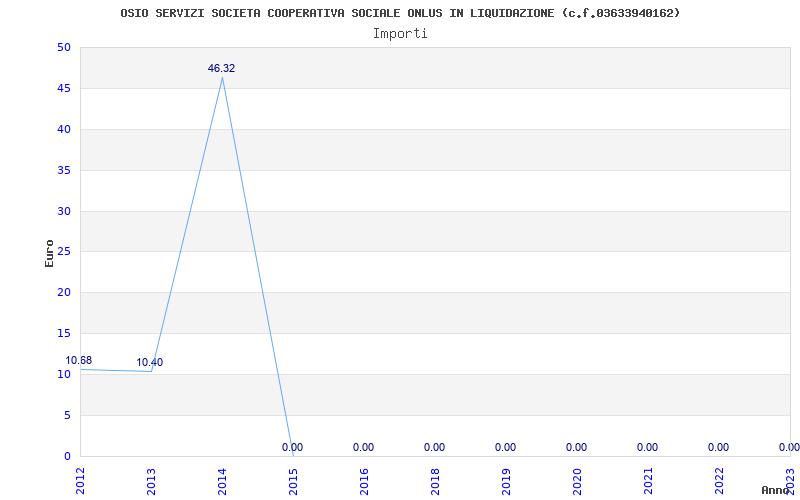
Task: Click the 50 y-axis tick label
Action: coord(64,47)
